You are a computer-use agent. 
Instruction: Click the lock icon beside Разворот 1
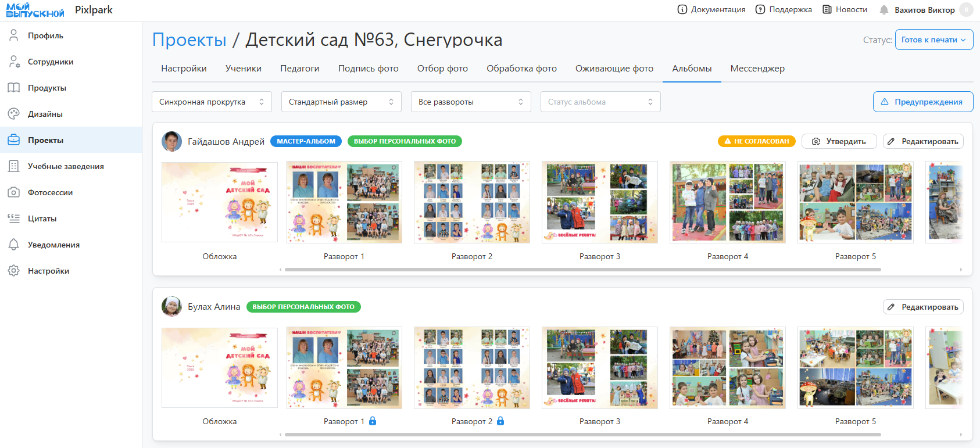pyautogui.click(x=373, y=421)
